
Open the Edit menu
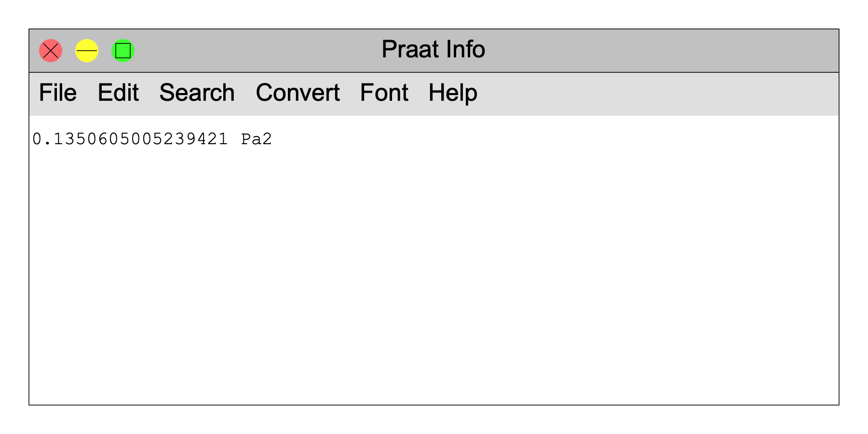pyautogui.click(x=118, y=93)
